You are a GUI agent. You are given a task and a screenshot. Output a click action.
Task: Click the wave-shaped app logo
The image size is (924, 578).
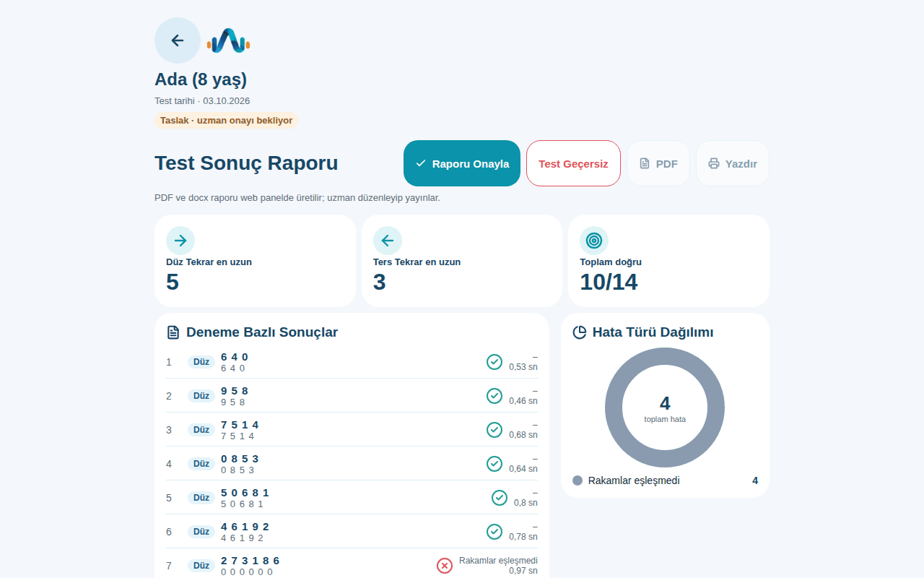(228, 41)
